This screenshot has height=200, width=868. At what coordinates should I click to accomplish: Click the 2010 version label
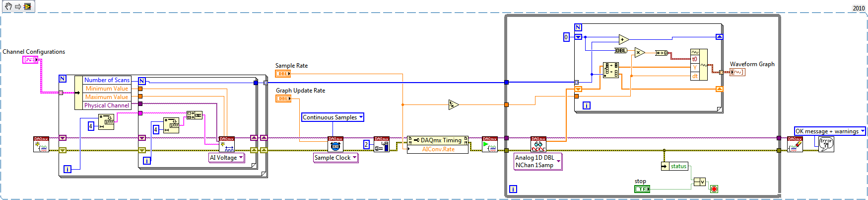click(859, 8)
